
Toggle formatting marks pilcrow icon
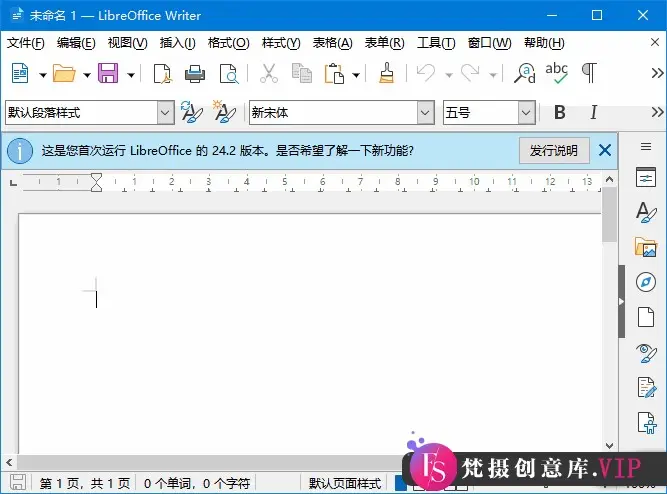589,73
